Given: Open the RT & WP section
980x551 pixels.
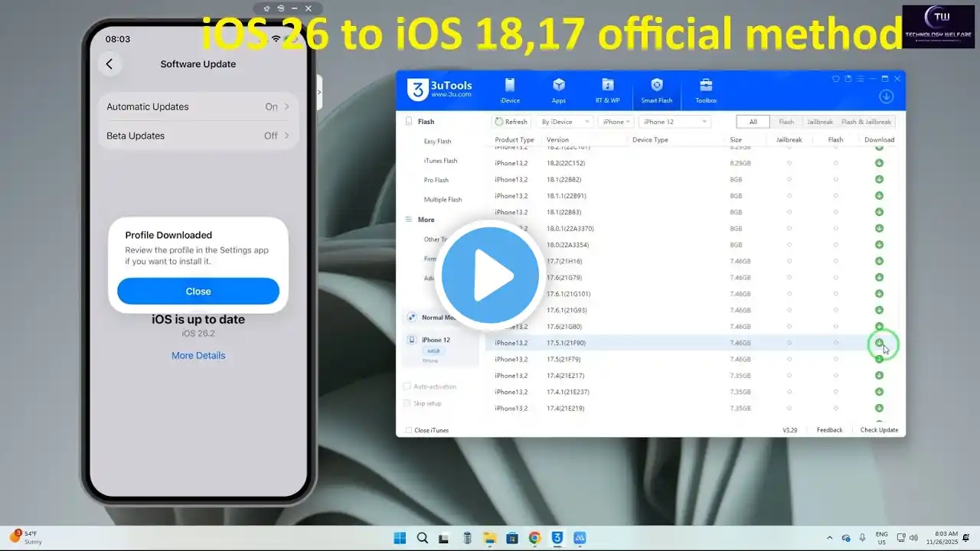Looking at the screenshot, I should click(x=608, y=86).
